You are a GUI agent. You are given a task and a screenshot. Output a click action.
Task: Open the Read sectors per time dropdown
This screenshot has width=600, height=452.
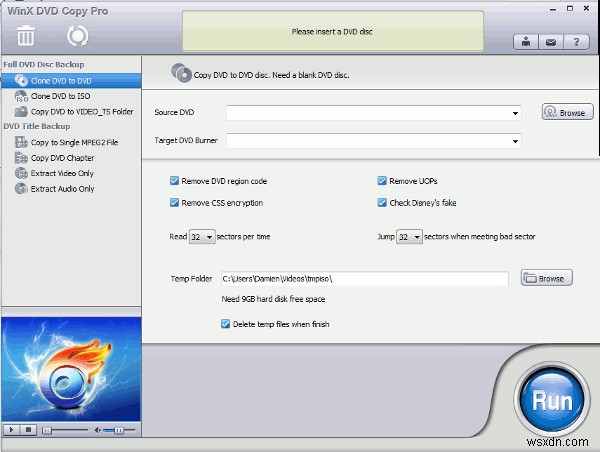tap(202, 237)
